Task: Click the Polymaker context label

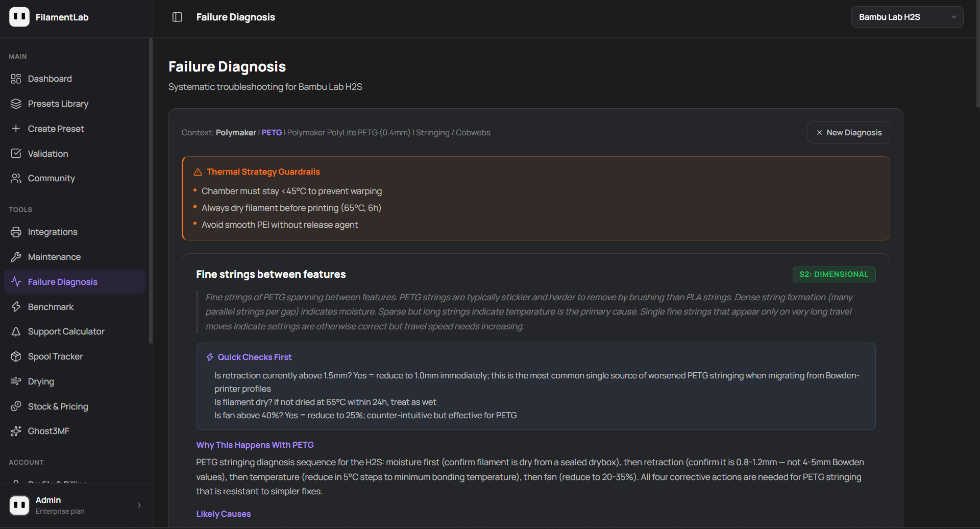Action: 236,133
